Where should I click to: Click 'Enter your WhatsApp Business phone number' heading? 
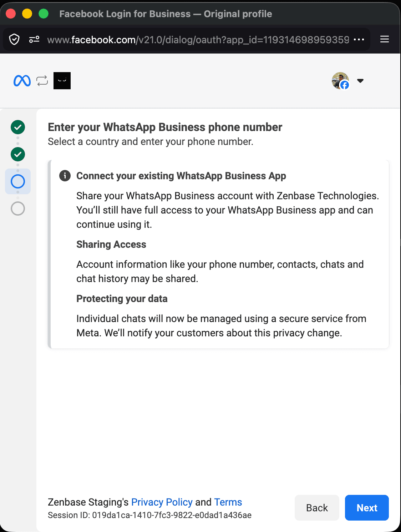[165, 127]
